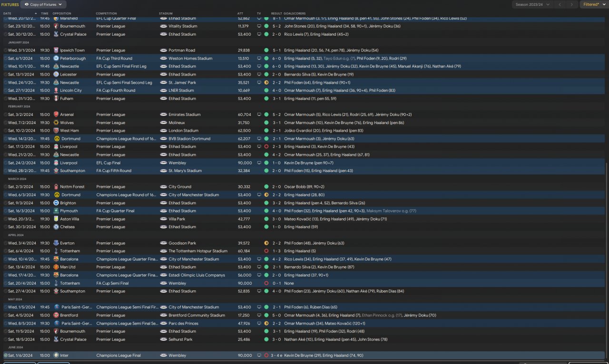The image size is (609, 364).
Task: Open the Copy of Fixtures view dropdown
Action: 43,4
